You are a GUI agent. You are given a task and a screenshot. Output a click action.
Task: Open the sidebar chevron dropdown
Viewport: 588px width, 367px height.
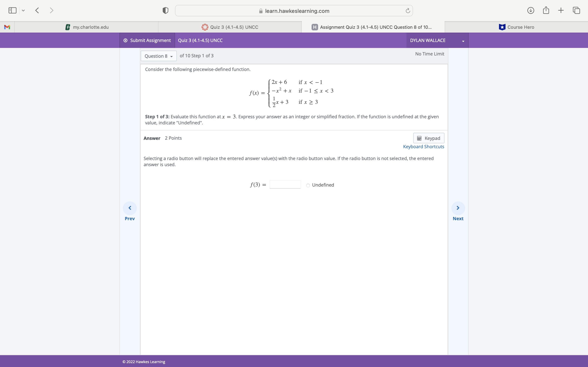23,10
